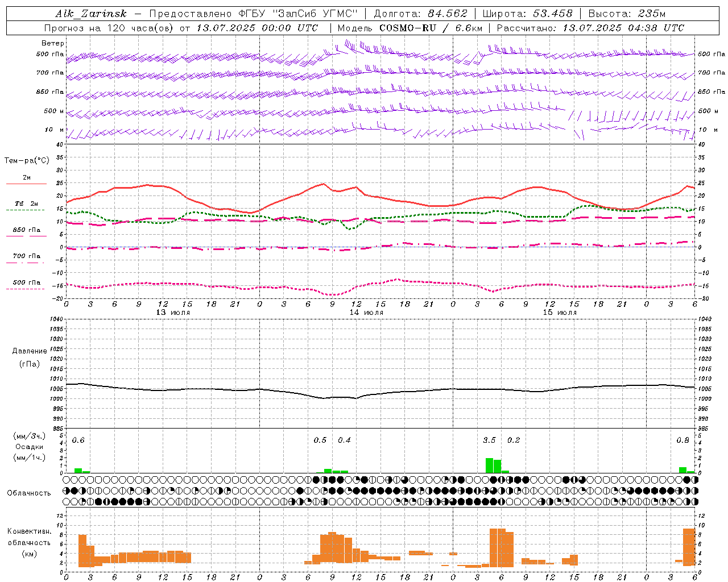Click the '15 июля' date label
This screenshot has width=728, height=582.
click(x=560, y=313)
